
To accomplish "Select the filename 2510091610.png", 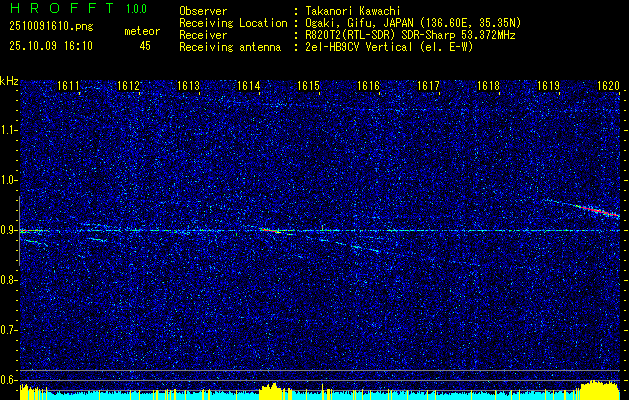I will click(51, 27).
